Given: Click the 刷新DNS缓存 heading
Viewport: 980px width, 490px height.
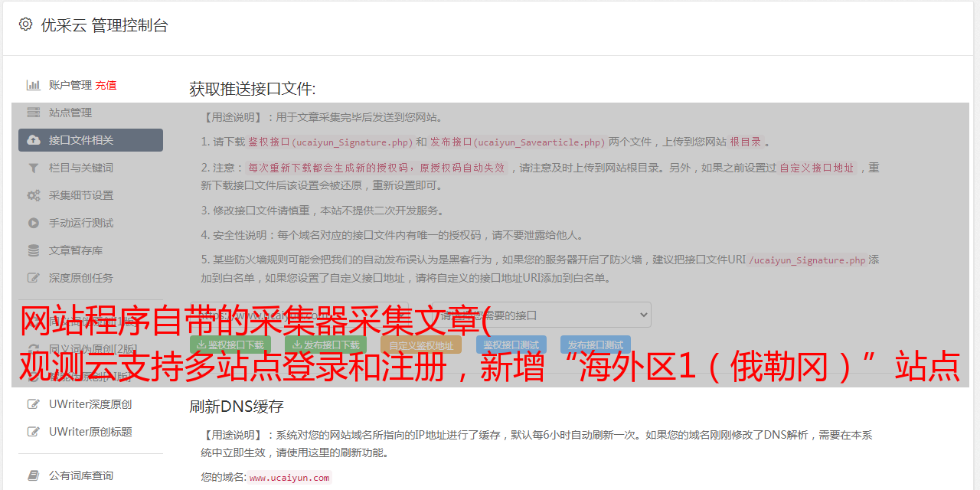Looking at the screenshot, I should click(x=237, y=406).
